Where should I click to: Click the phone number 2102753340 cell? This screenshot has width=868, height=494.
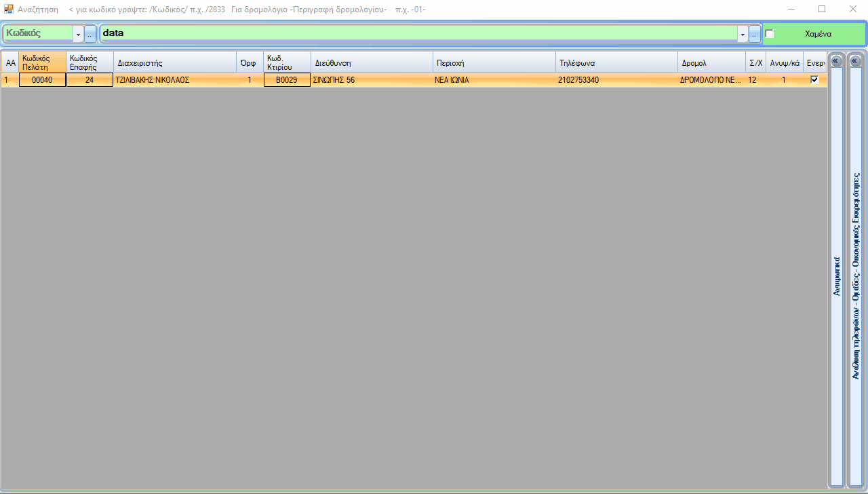578,80
